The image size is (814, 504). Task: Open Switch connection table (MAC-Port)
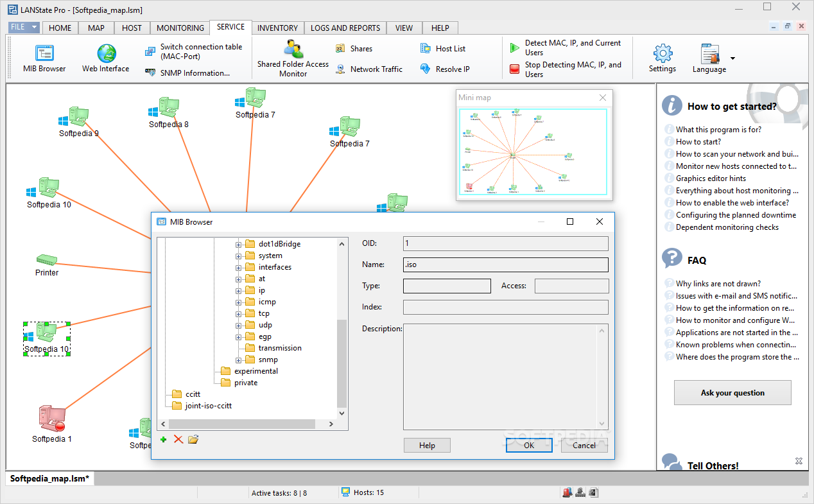[195, 51]
